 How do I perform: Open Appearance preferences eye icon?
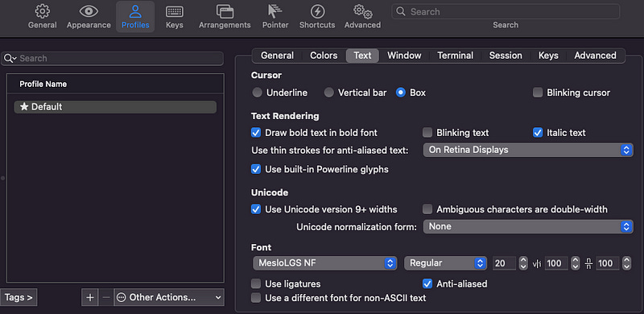[x=89, y=11]
